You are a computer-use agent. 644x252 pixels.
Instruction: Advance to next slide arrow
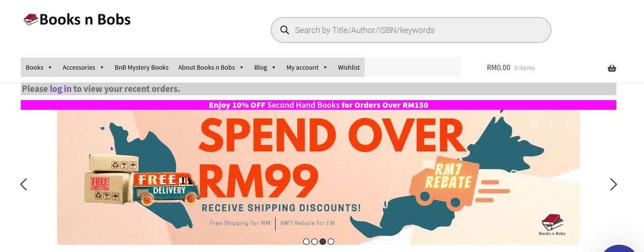(x=613, y=184)
